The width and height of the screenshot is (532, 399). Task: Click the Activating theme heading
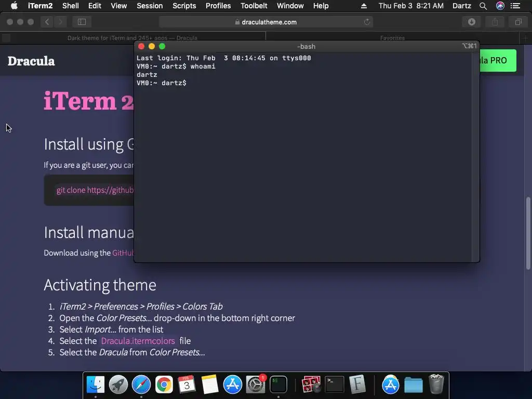click(x=100, y=285)
